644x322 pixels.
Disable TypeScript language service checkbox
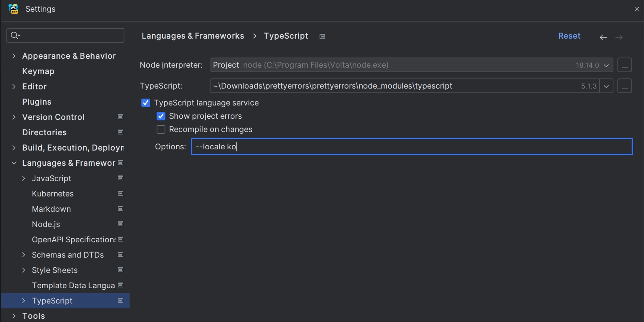(146, 103)
